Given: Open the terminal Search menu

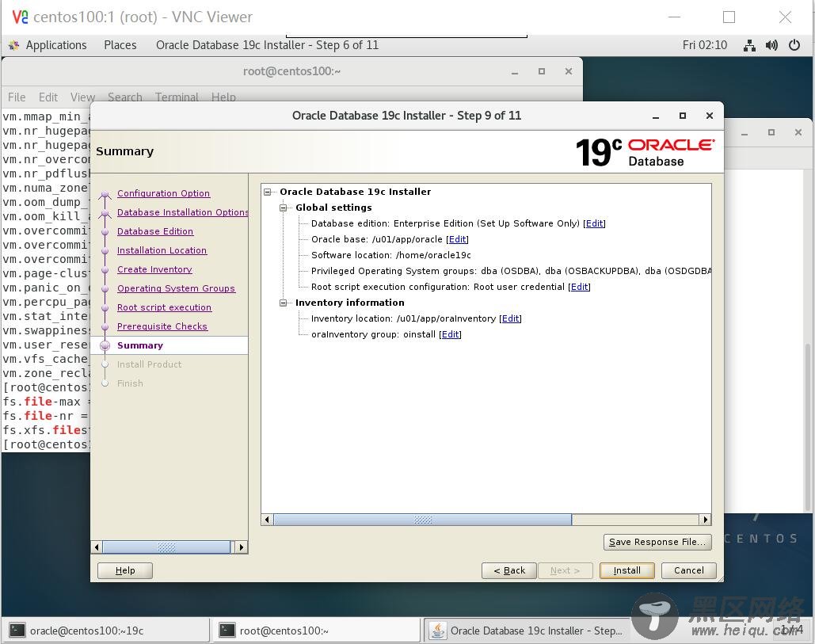Looking at the screenshot, I should [125, 97].
